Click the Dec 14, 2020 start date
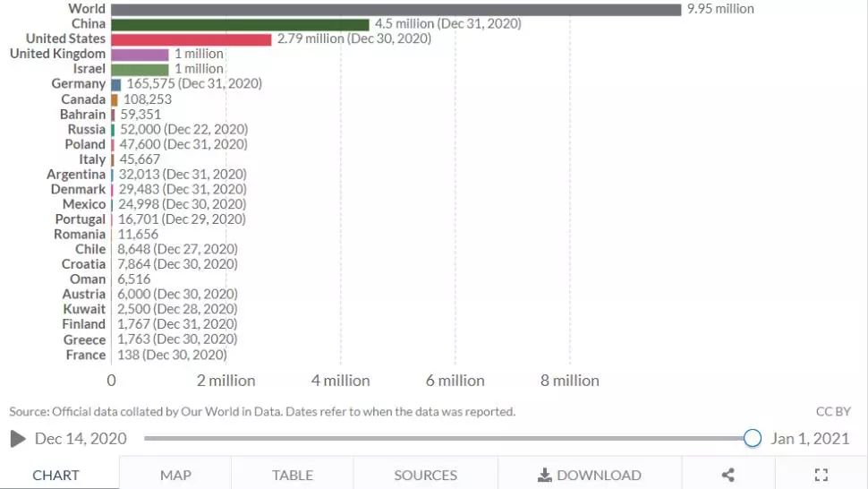The image size is (868, 489). pyautogui.click(x=81, y=438)
